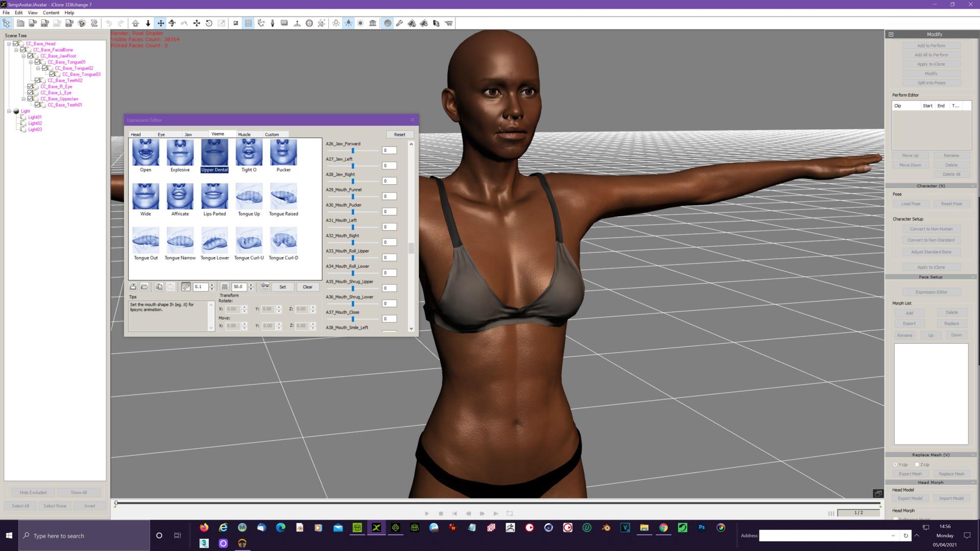The height and width of the screenshot is (551, 980).
Task: Click the wrench settings toolbar icon
Action: [399, 23]
